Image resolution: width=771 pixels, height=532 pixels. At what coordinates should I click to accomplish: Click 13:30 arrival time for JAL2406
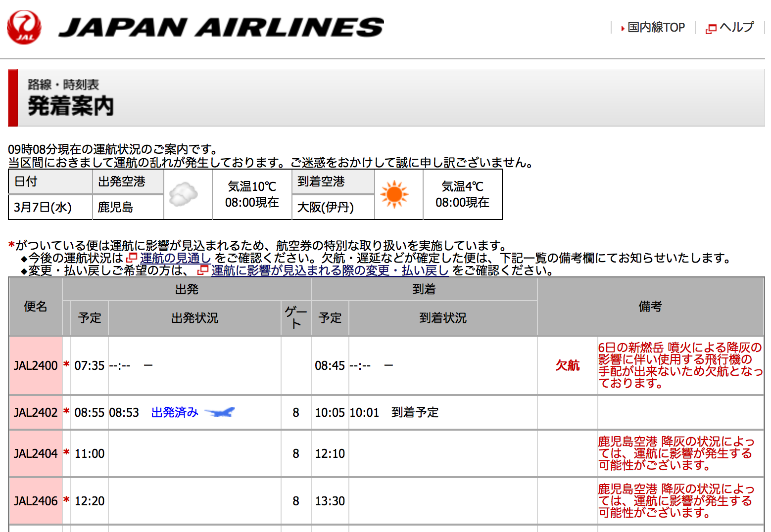[330, 501]
